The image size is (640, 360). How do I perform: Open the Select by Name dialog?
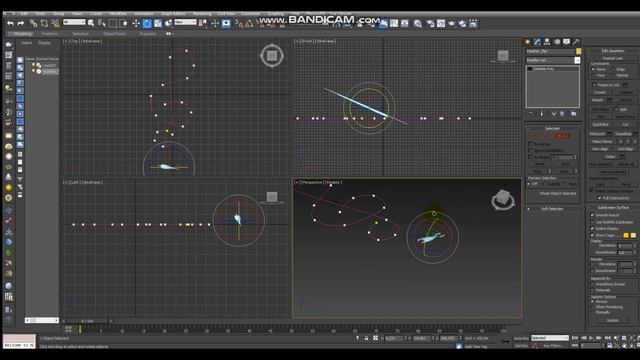click(102, 23)
